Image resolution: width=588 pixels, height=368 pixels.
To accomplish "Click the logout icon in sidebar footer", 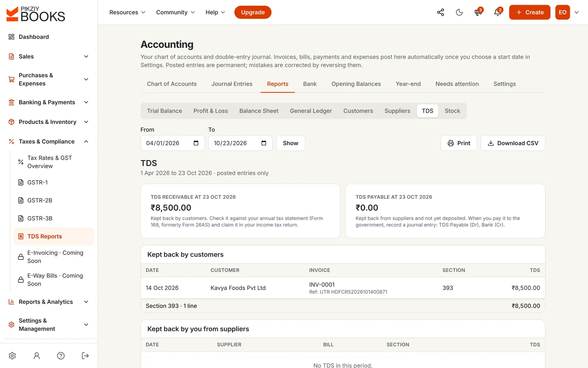I will tap(85, 355).
